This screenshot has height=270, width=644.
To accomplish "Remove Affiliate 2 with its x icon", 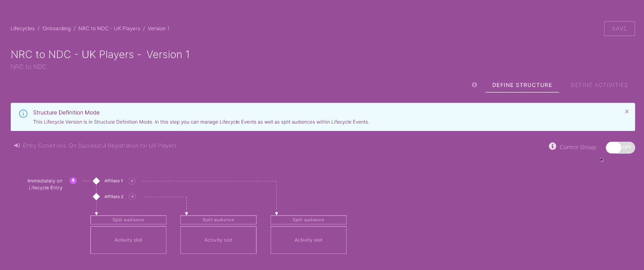I will pos(132,196).
